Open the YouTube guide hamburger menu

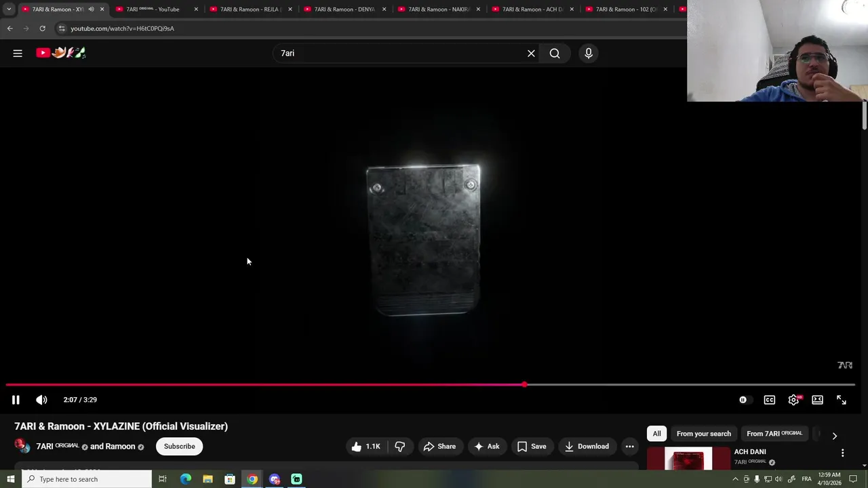point(18,53)
